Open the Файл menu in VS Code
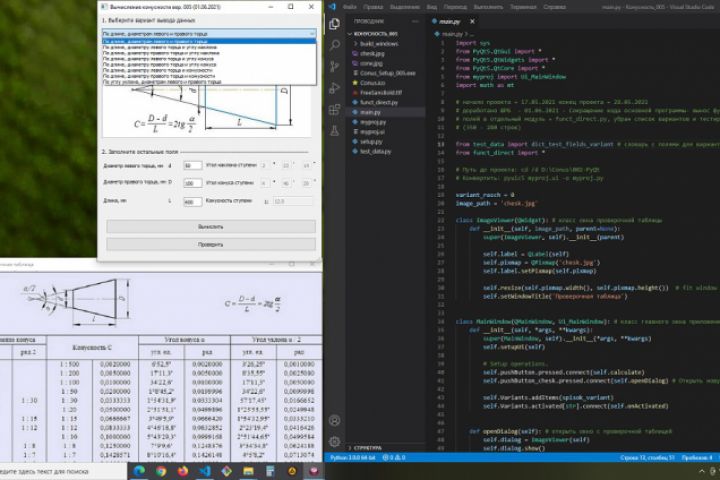The image size is (720, 480). click(347, 6)
